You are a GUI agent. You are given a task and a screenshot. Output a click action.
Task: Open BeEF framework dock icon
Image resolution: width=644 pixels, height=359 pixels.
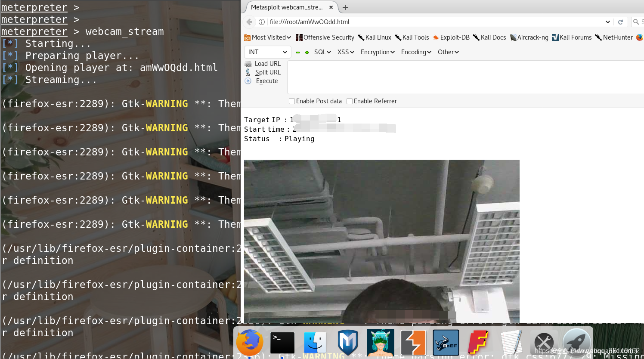pos(446,343)
